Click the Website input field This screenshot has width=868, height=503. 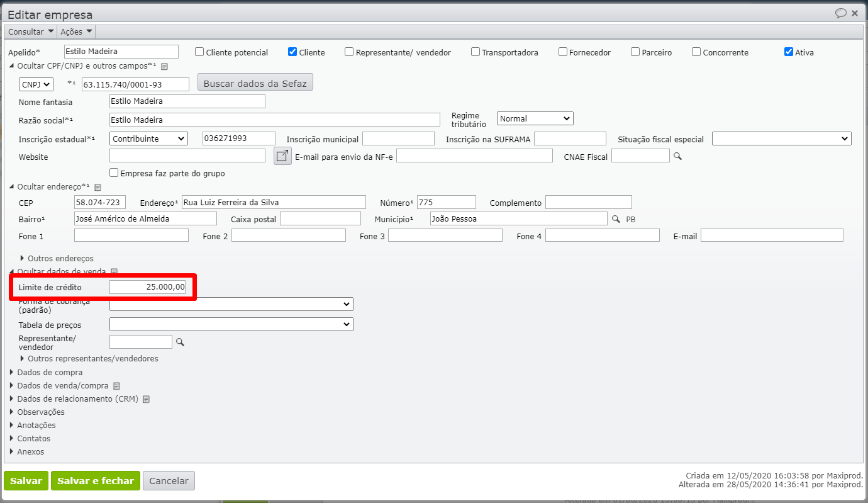click(x=187, y=155)
